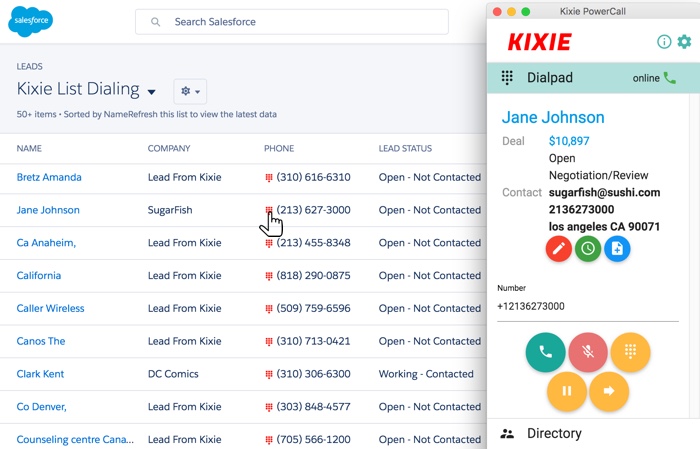The height and width of the screenshot is (449, 700).
Task: Open the Directory section
Action: coord(593,433)
